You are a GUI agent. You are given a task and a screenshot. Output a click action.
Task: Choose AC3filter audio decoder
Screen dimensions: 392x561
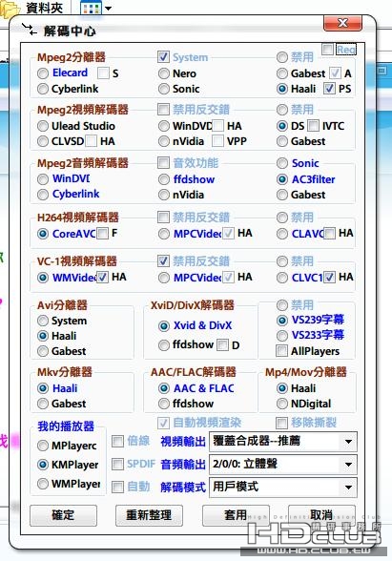click(x=282, y=179)
